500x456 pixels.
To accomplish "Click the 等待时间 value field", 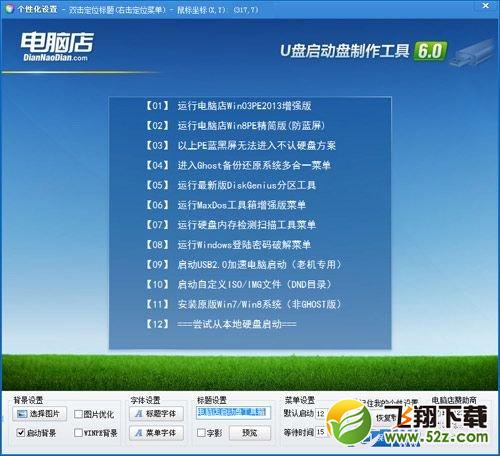I will [321, 432].
